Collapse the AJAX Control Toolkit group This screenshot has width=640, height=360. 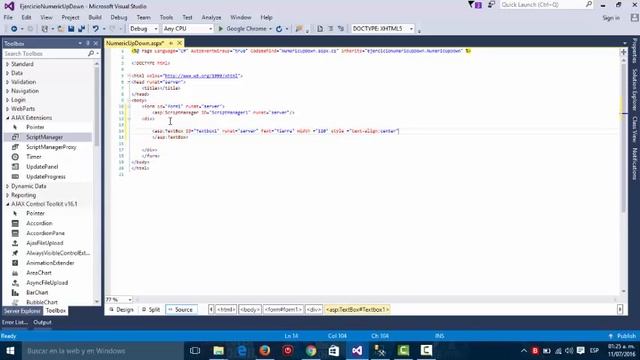(x=7, y=204)
